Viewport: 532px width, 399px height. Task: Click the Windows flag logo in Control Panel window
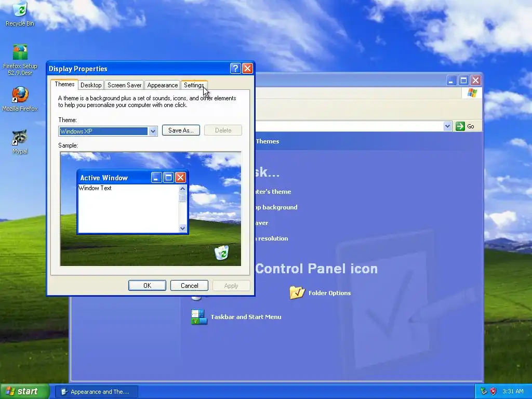pos(472,93)
